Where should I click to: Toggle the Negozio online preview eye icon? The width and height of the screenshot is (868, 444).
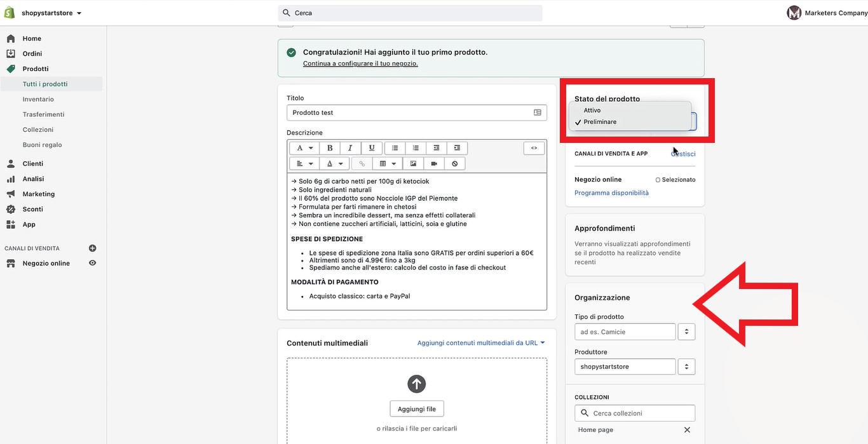93,263
